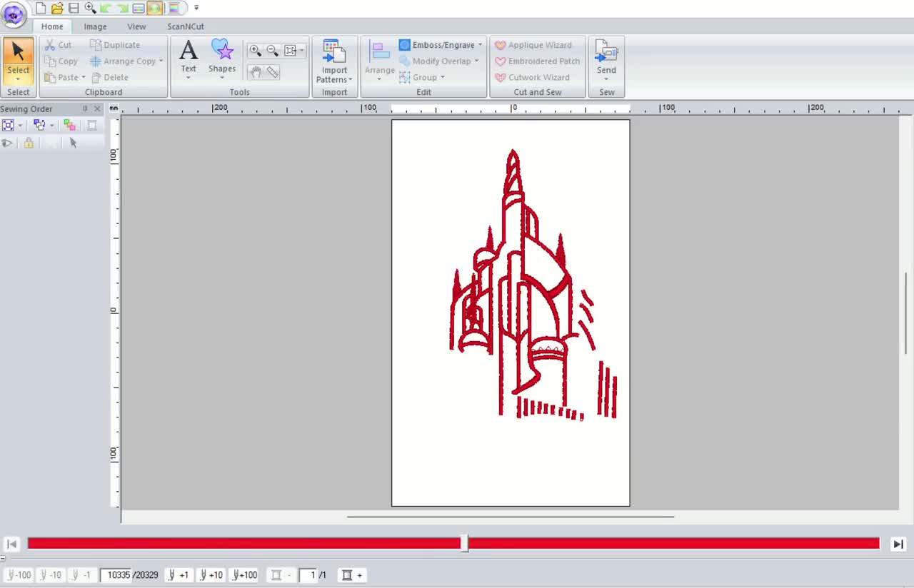Step back 100 stitches
The width and height of the screenshot is (914, 588).
click(x=19, y=575)
